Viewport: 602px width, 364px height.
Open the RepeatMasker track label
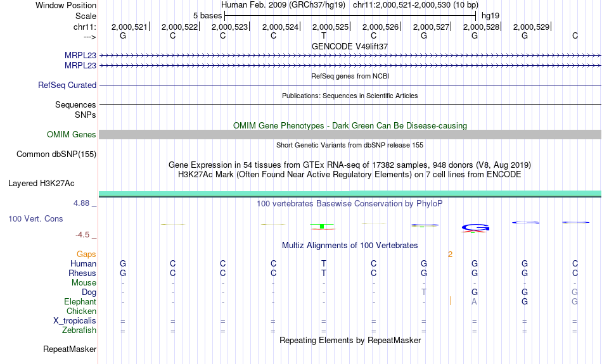70,349
